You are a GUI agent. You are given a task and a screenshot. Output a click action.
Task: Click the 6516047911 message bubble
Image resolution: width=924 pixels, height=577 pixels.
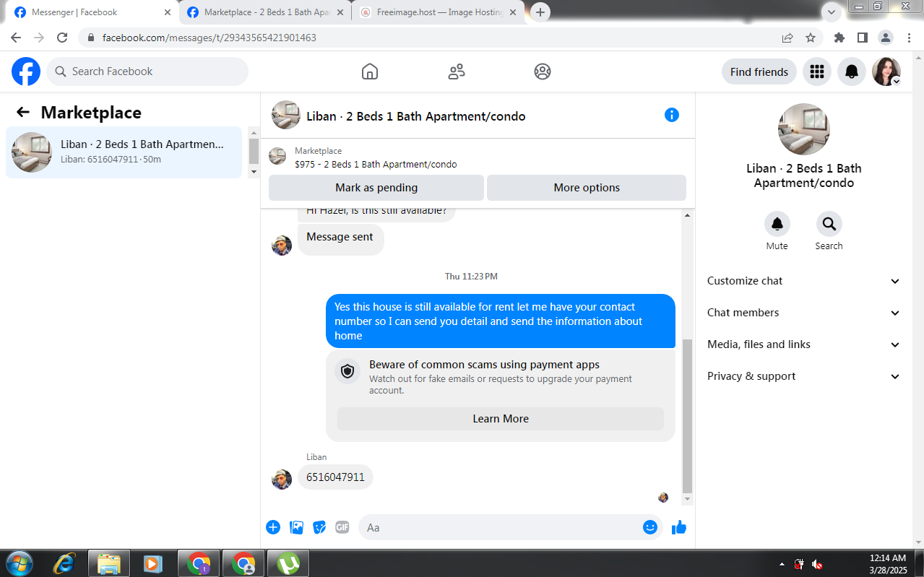point(335,477)
